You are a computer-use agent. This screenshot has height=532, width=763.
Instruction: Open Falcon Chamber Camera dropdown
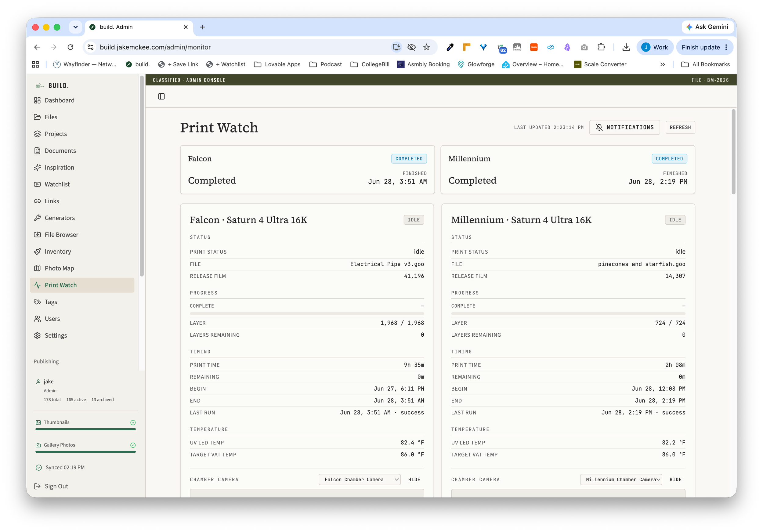pos(360,480)
